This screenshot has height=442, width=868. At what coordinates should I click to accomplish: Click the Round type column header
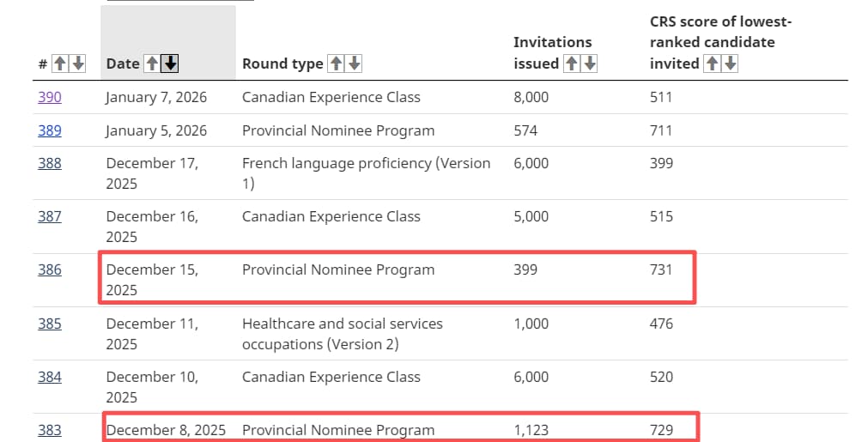click(282, 64)
